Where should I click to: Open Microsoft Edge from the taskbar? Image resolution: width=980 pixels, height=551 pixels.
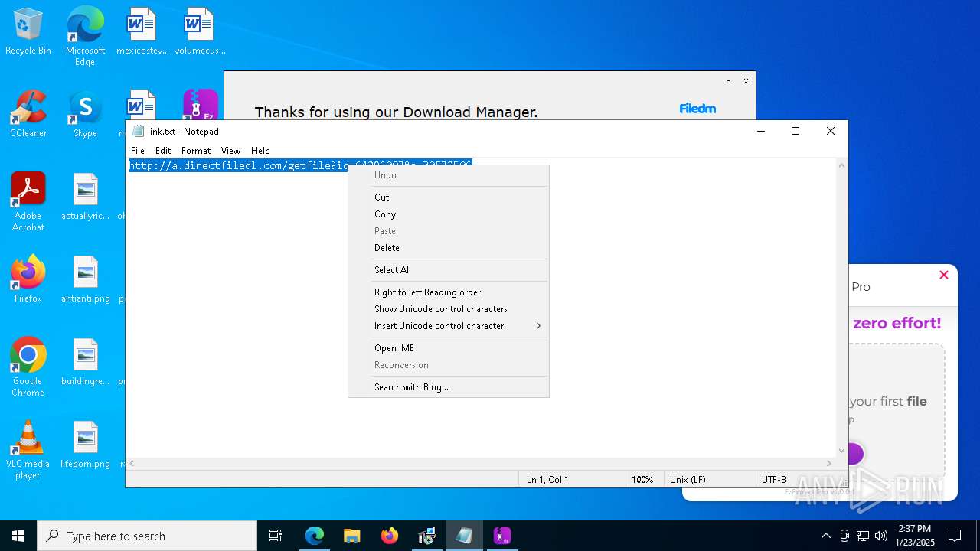tap(315, 536)
